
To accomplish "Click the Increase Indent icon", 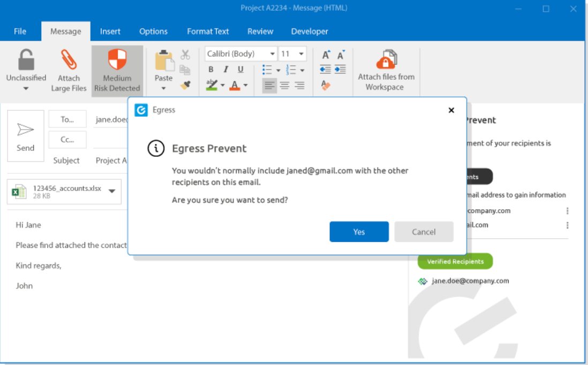I will point(340,70).
